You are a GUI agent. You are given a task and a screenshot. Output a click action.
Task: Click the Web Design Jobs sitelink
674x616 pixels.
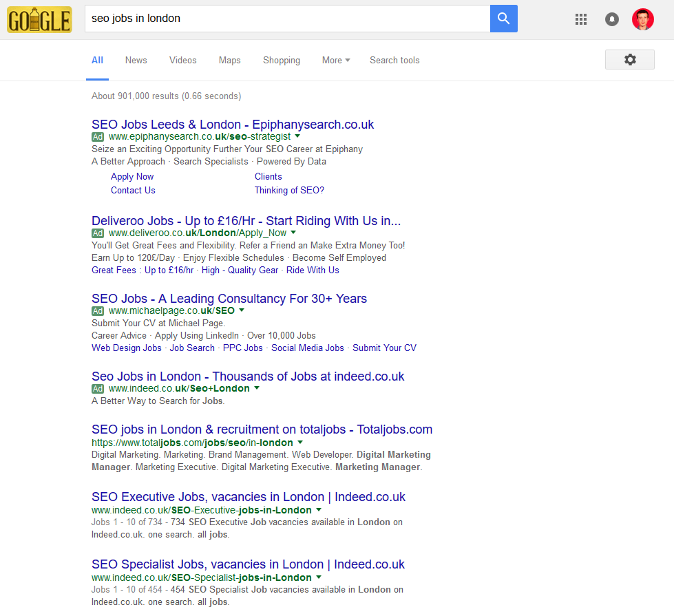[x=127, y=348]
